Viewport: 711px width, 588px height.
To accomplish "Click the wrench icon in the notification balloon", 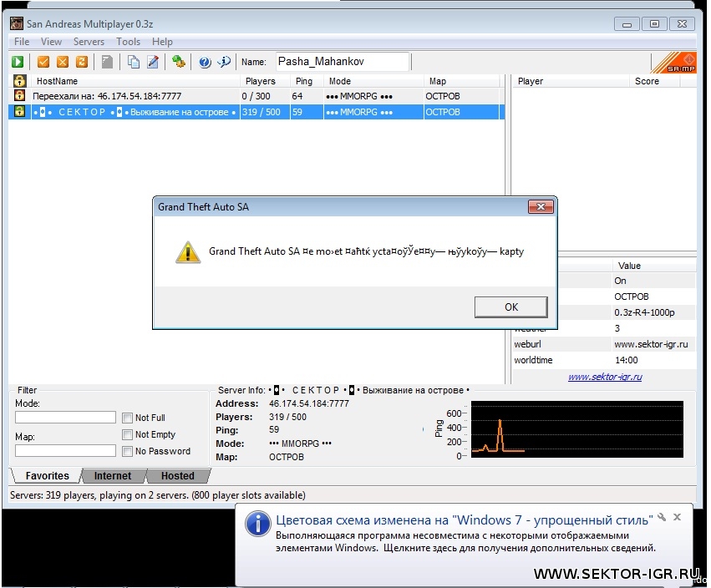I will 662,517.
